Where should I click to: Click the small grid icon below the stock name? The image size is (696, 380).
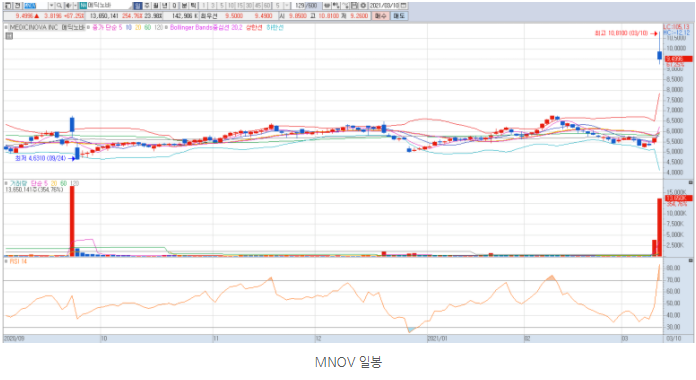(x=9, y=36)
